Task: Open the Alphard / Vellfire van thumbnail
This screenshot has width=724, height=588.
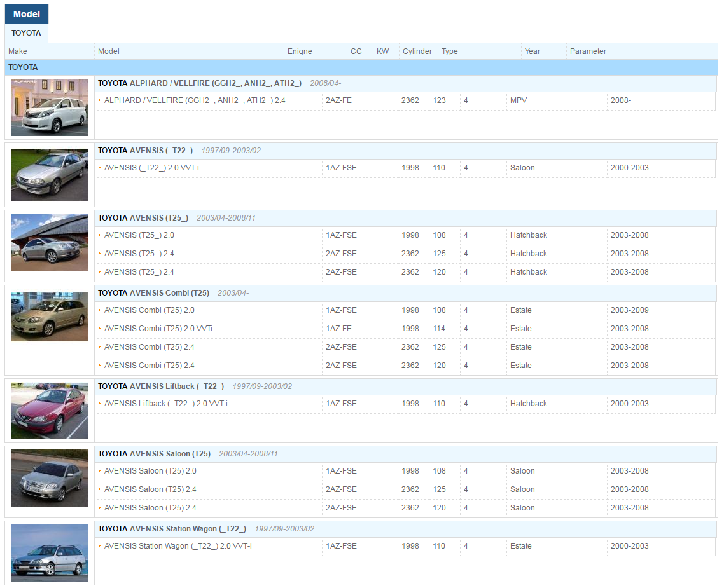Action: (x=50, y=107)
